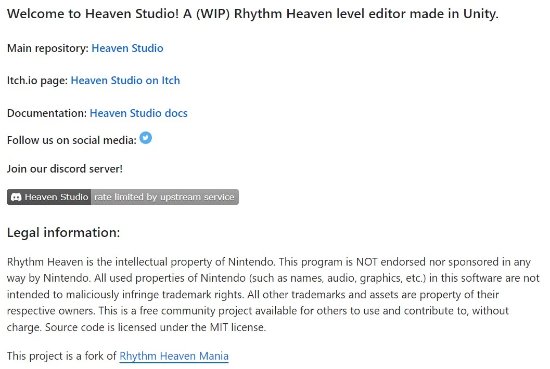This screenshot has width=550, height=369.
Task: Click the Documentation label
Action: (x=47, y=113)
